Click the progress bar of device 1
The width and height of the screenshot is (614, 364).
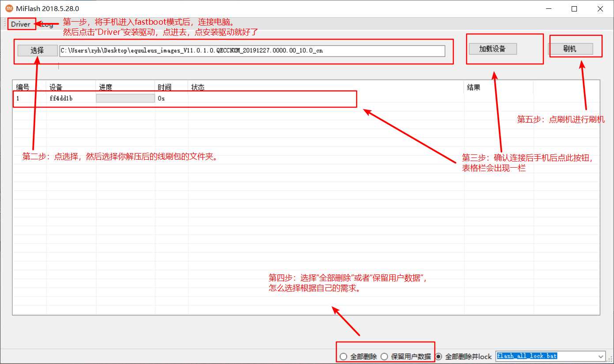[x=125, y=98]
